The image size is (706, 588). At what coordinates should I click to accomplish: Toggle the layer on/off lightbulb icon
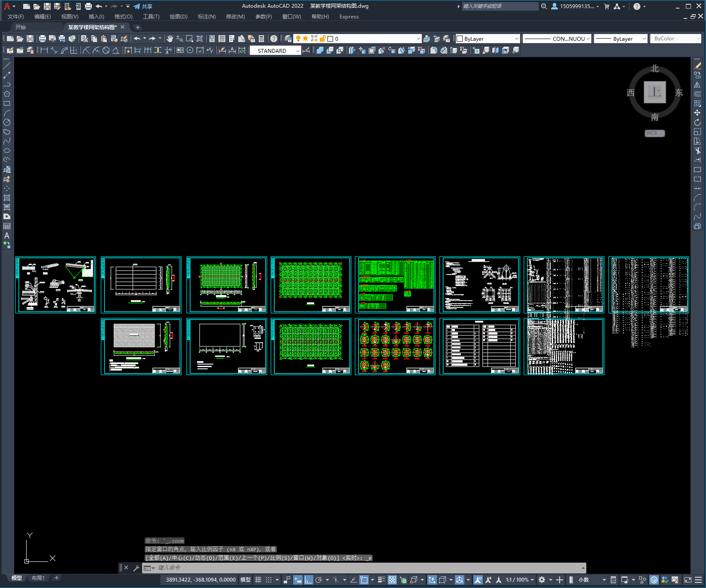tap(298, 39)
